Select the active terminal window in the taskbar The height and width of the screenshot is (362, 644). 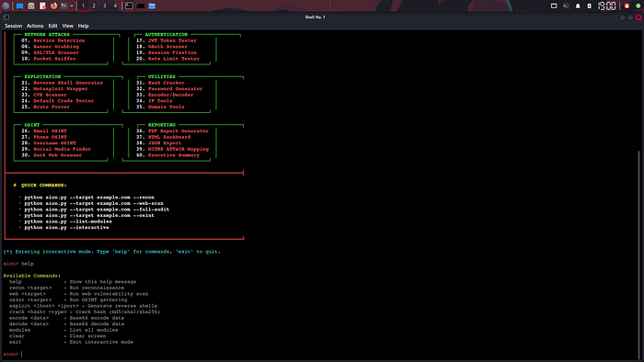pyautogui.click(x=129, y=6)
